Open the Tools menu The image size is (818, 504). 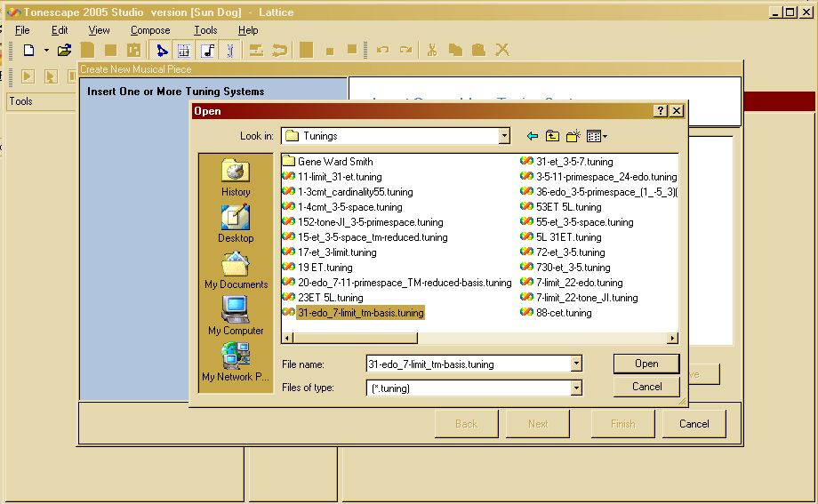205,30
